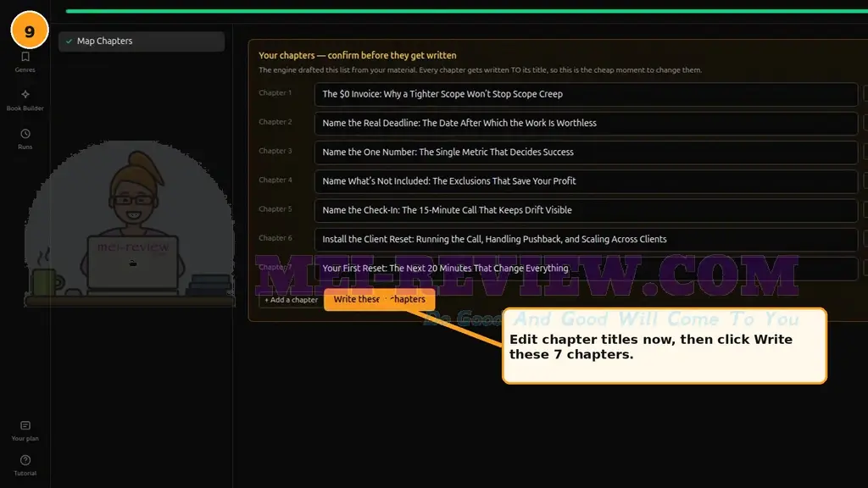The width and height of the screenshot is (868, 488).
Task: Open the Genres bookmark icon
Action: (x=25, y=57)
